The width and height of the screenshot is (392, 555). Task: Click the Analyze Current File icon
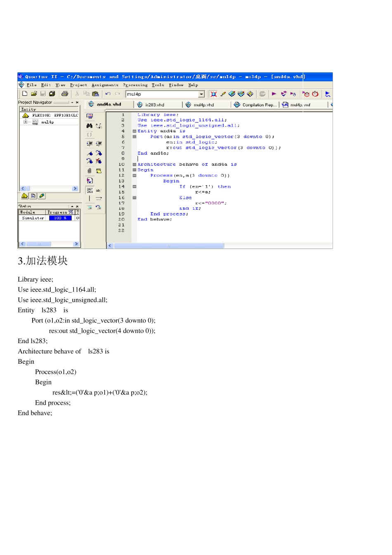pyautogui.click(x=90, y=180)
